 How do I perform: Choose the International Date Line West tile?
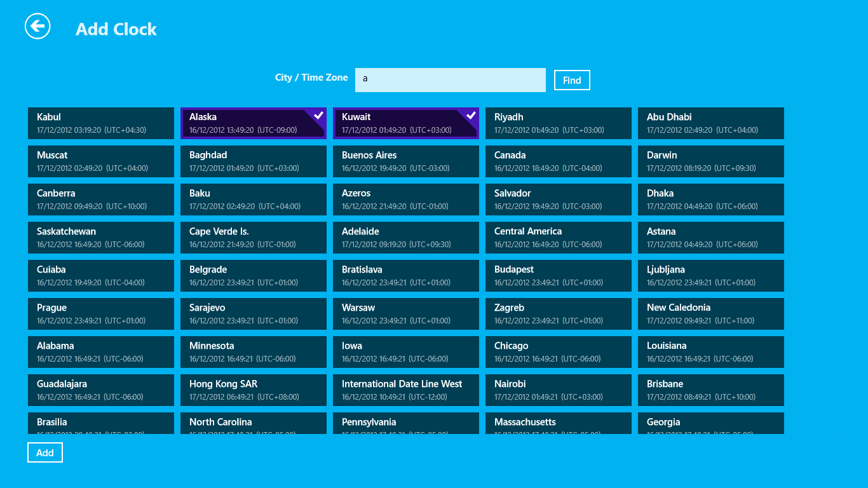point(406,390)
